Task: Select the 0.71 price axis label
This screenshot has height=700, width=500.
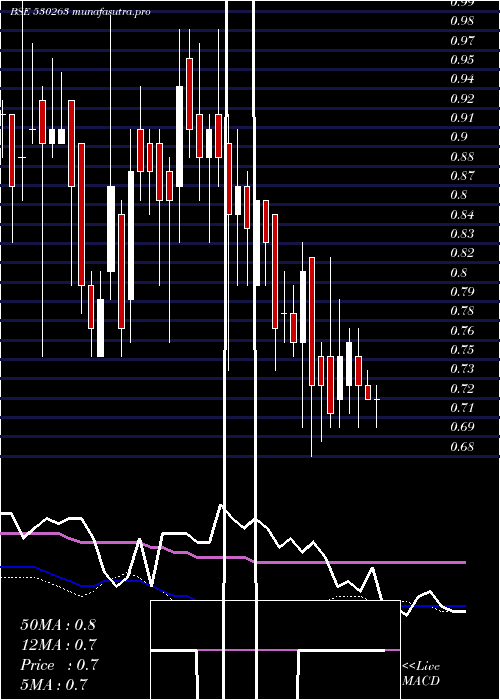Action: (x=462, y=408)
